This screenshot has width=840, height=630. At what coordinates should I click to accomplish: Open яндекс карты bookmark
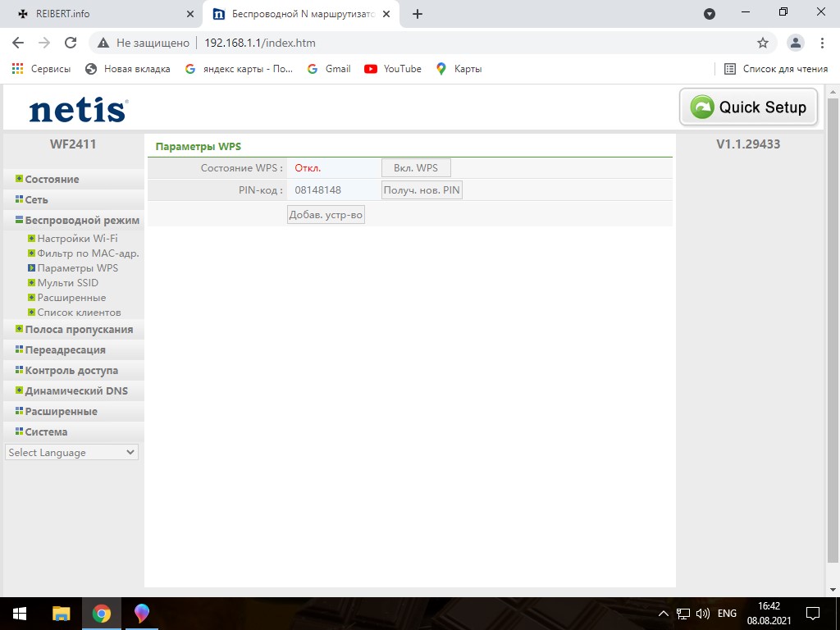click(x=239, y=69)
